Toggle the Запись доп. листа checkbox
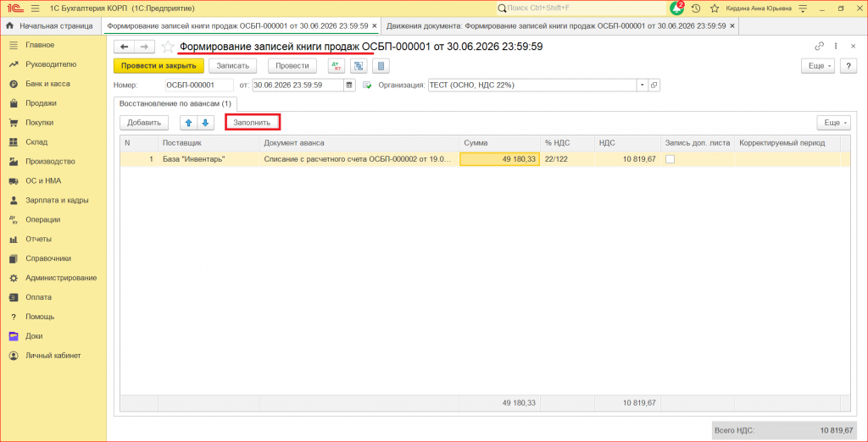This screenshot has width=868, height=442. point(670,159)
